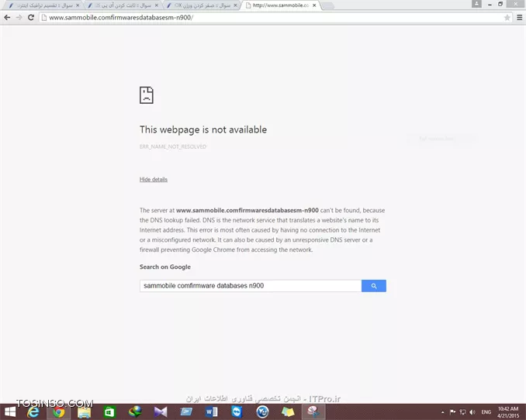Click the Chrome user profile icon
This screenshot has width=526, height=420.
pyautogui.click(x=476, y=4)
